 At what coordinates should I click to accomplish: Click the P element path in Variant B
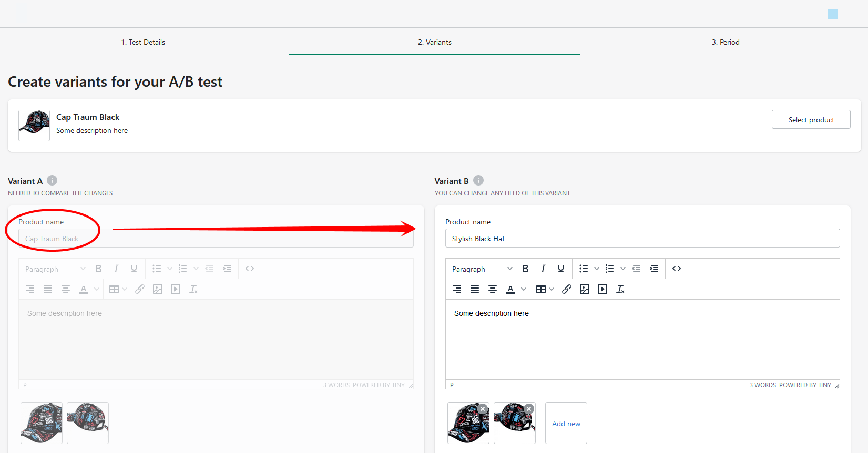click(452, 385)
